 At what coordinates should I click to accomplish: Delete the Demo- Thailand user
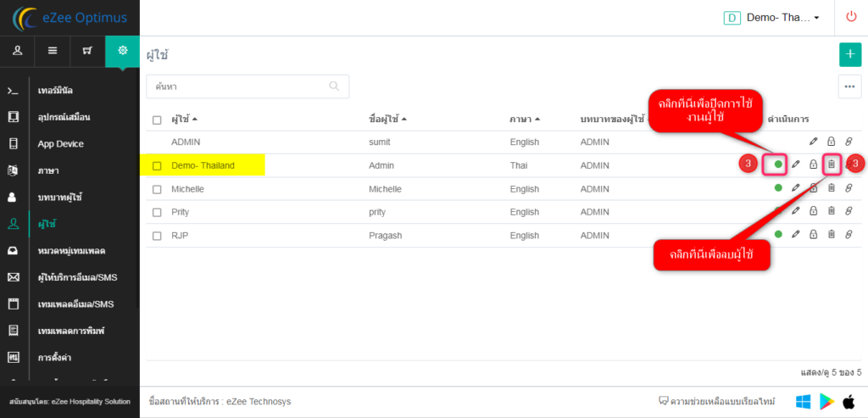tap(831, 164)
